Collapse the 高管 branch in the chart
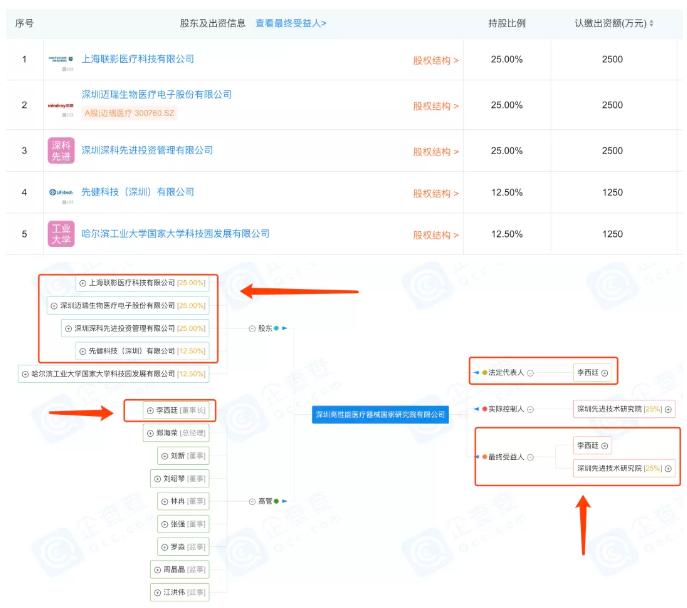 tap(251, 500)
